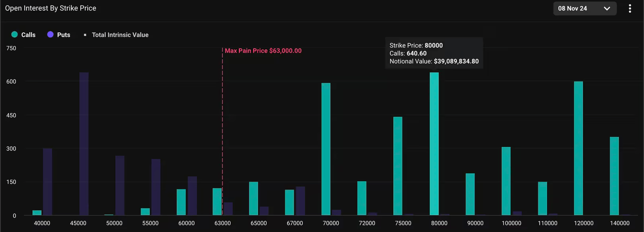The image size is (644, 232).
Task: Click the 45000 strike puts bar
Action: (84, 144)
